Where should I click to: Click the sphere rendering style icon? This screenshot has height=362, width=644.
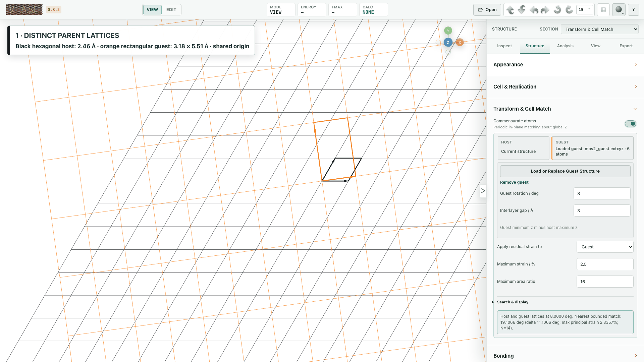tap(619, 10)
